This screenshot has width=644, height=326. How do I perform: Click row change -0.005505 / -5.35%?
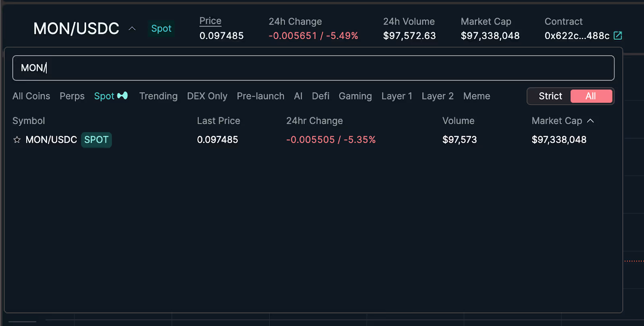pyautogui.click(x=331, y=140)
